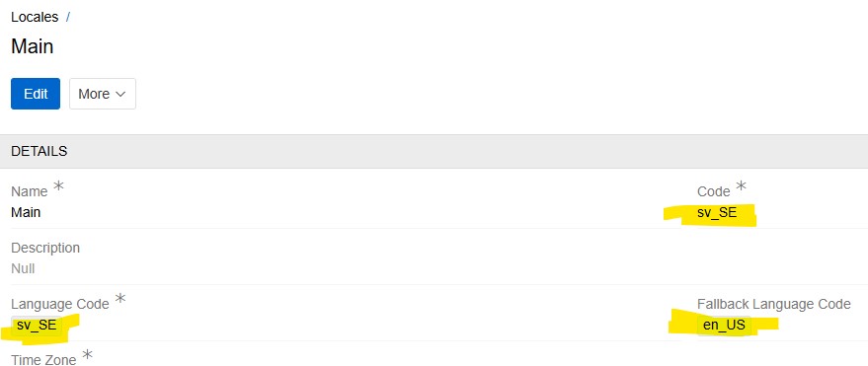Click the Fallback Language Code label
Screen dimensions: 868x366
tap(773, 304)
